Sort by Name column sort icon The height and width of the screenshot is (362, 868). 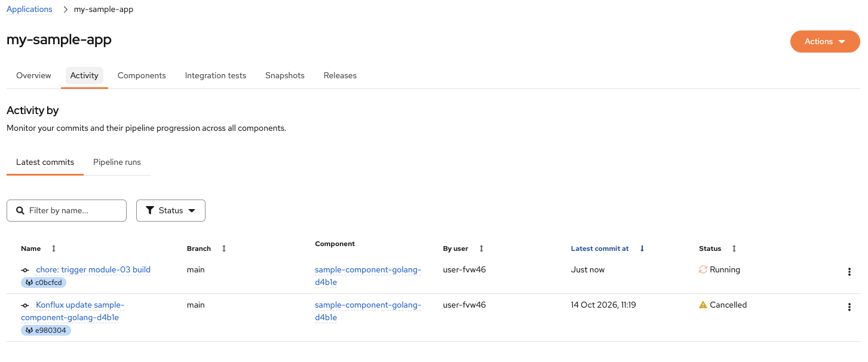(x=54, y=249)
